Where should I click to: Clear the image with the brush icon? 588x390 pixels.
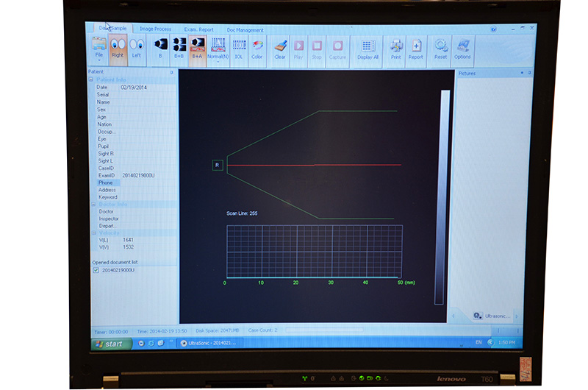280,49
